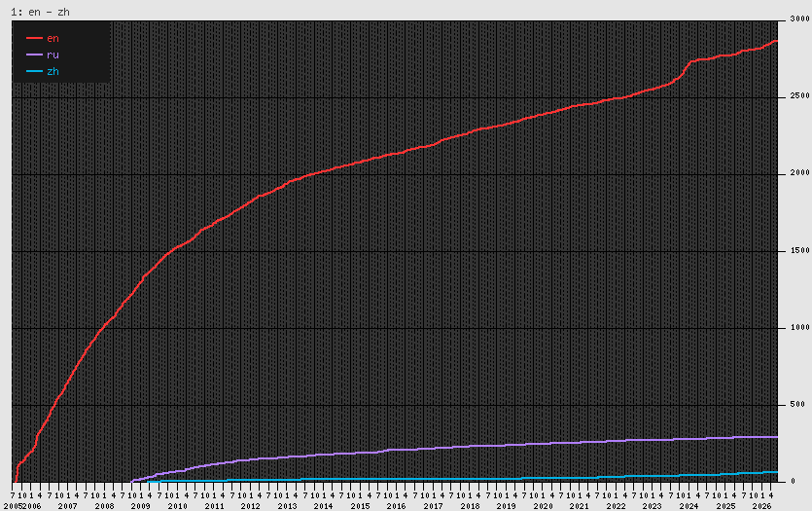Viewport: 812px width, 511px height.
Task: Click the cyan legend line for zh
Action: (x=34, y=71)
